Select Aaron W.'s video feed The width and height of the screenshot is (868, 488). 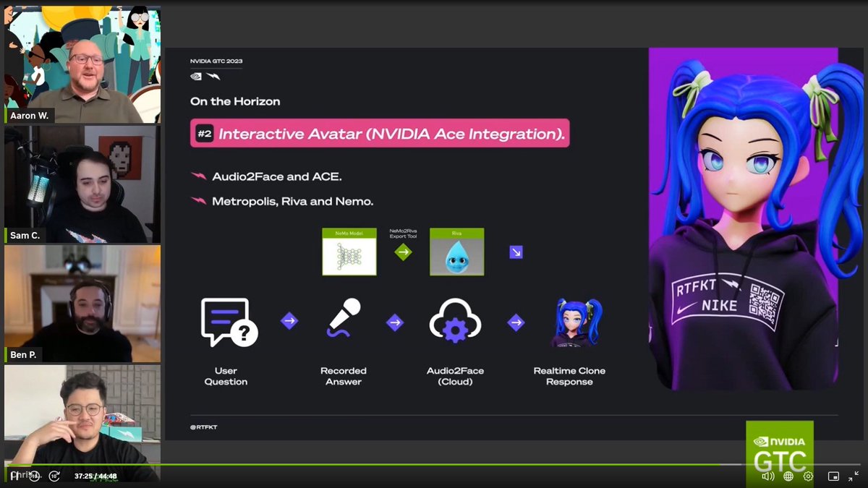[x=82, y=61]
